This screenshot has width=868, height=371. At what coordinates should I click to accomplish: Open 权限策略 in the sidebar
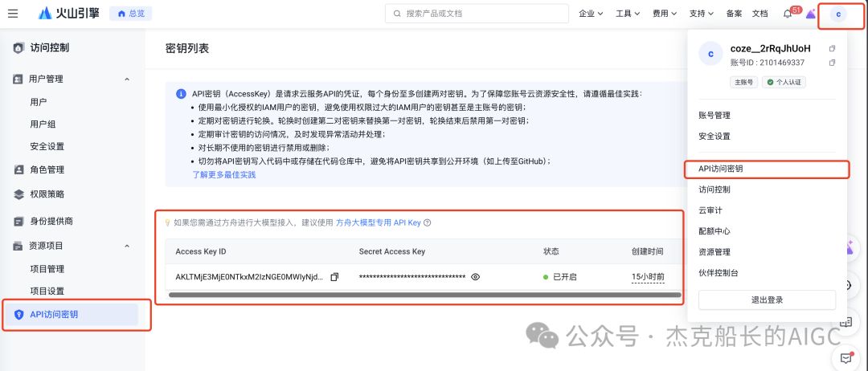tap(47, 194)
